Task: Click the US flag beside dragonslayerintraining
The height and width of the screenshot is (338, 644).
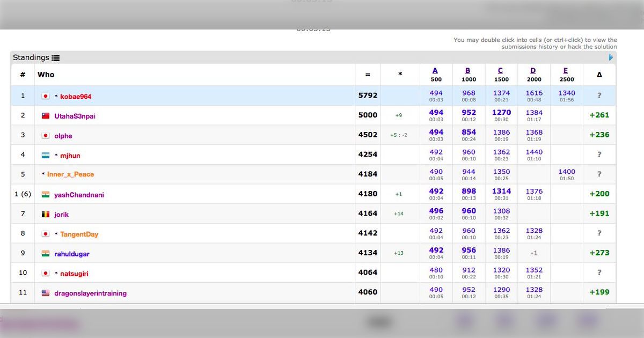Action: pos(46,293)
